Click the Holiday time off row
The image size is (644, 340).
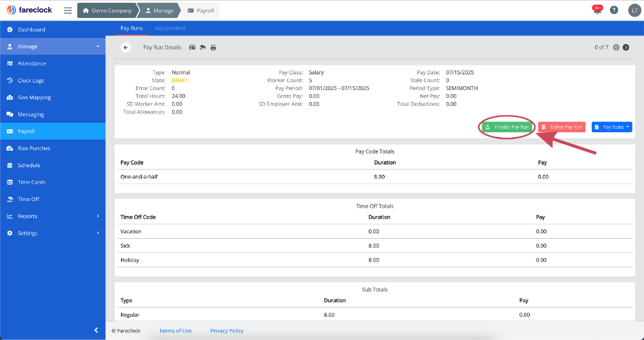tap(374, 260)
